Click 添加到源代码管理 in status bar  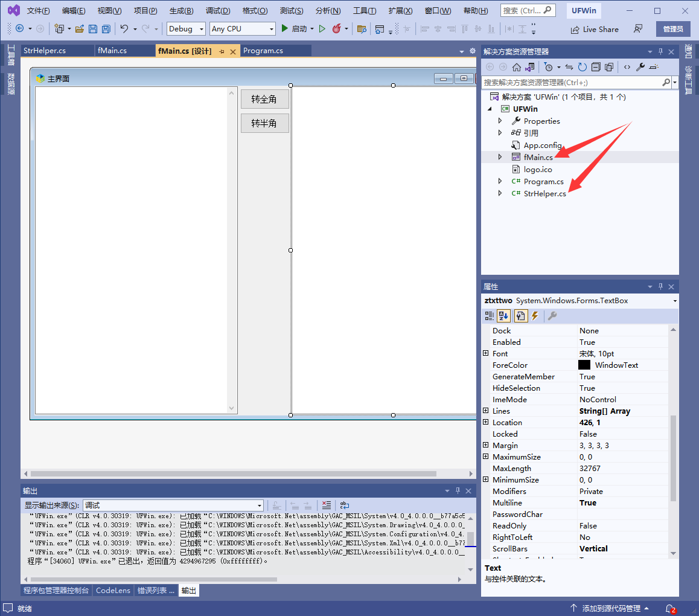610,608
